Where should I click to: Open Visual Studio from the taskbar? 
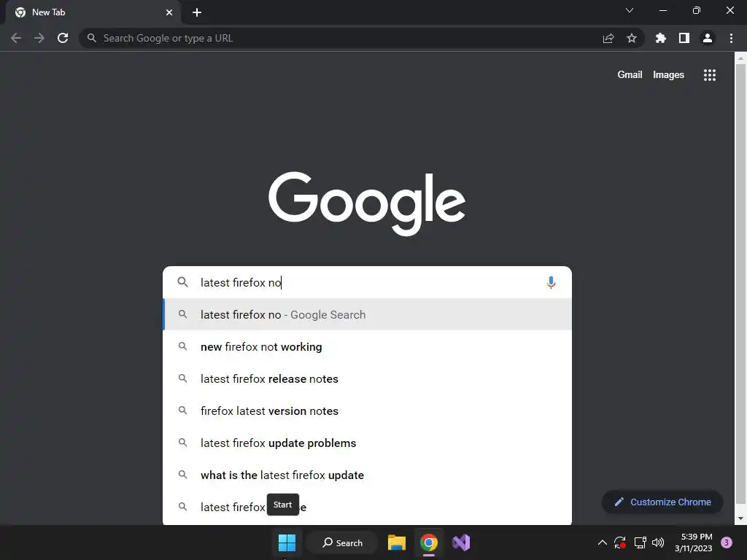(x=461, y=542)
